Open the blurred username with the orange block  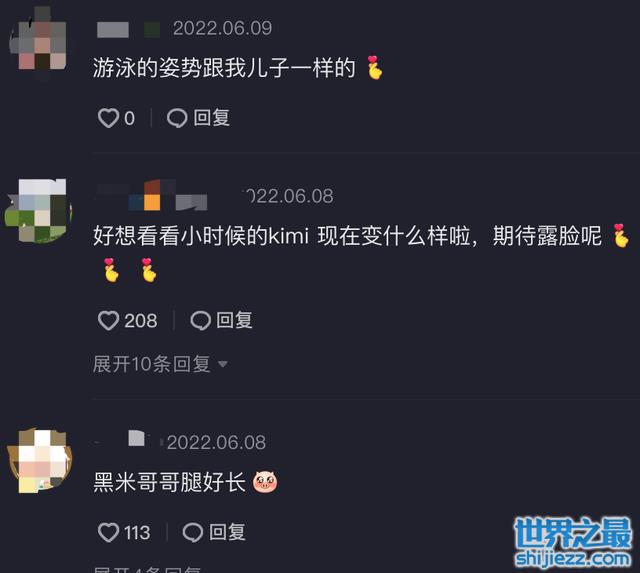coord(151,195)
